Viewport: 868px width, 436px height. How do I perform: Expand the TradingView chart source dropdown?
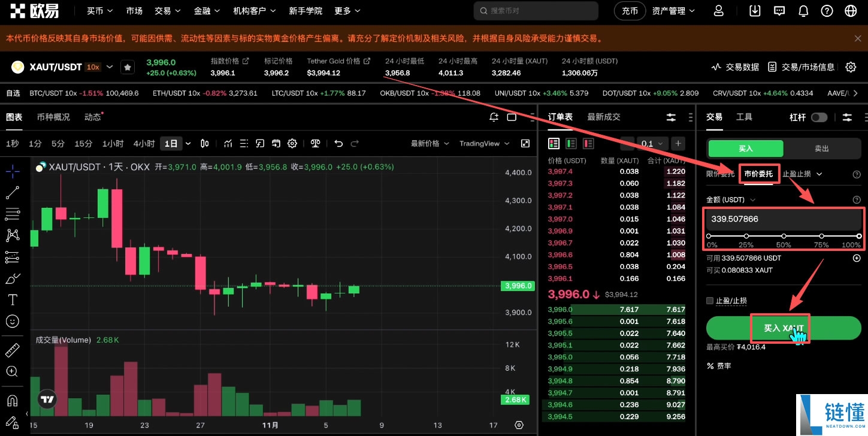pyautogui.click(x=485, y=143)
